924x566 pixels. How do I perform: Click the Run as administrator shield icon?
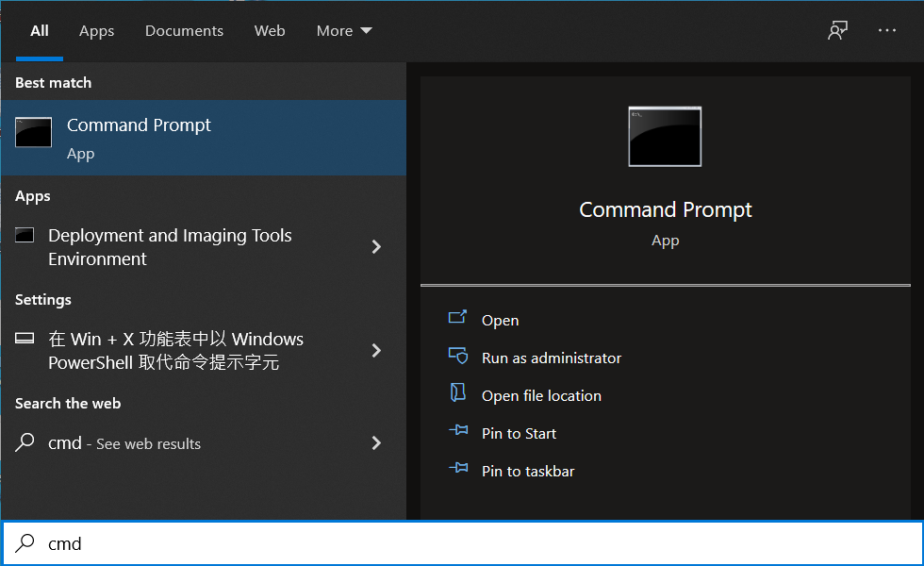(458, 356)
